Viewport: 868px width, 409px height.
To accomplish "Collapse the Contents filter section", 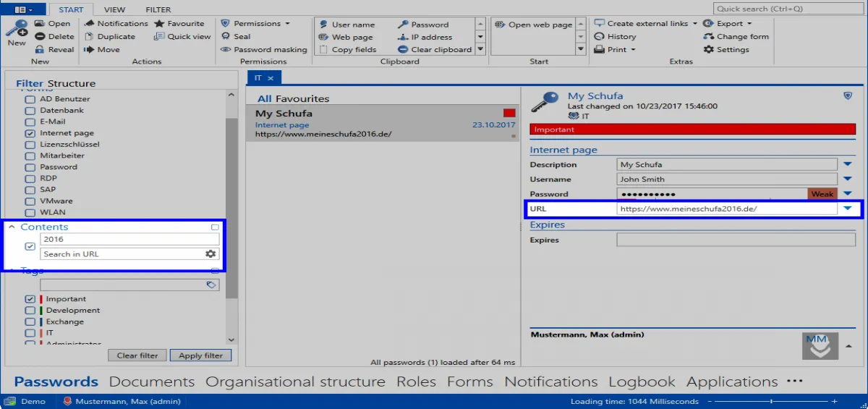I will (12, 227).
